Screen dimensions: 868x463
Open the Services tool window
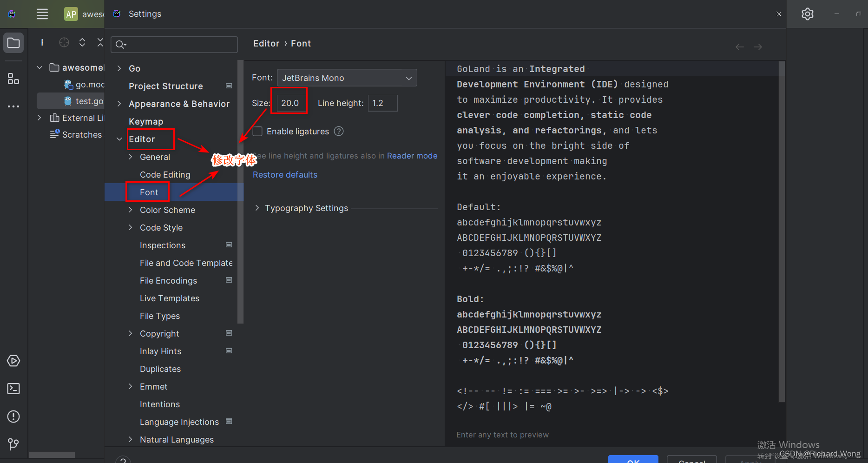click(13, 361)
